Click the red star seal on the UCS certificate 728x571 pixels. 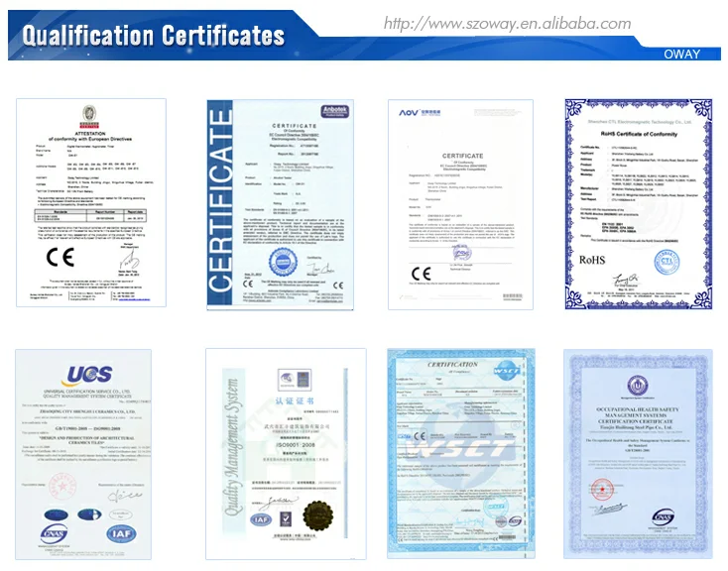(62, 486)
